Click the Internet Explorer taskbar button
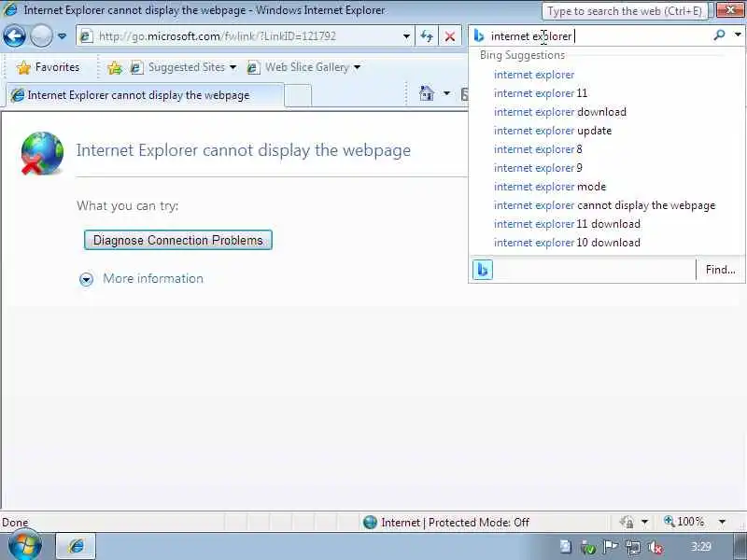 point(76,546)
